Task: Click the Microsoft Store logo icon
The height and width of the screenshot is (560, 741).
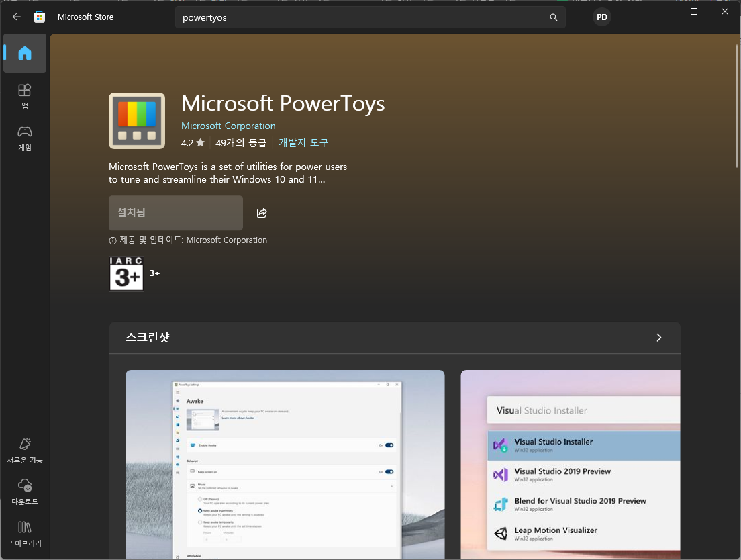Action: pos(39,17)
